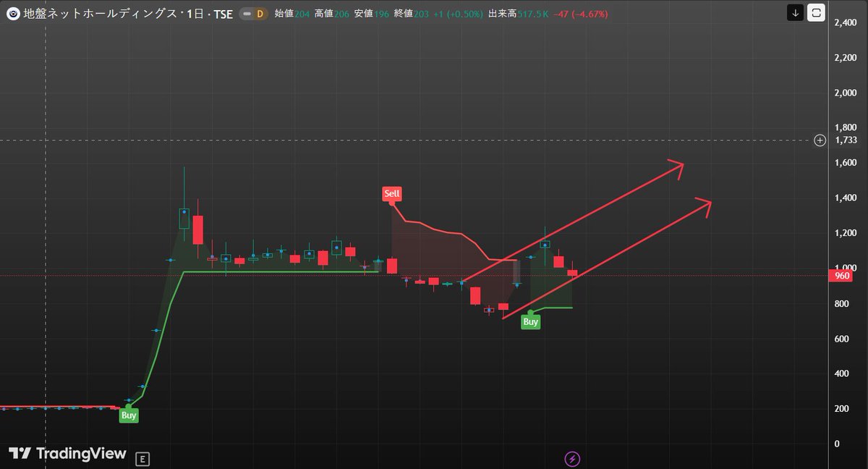Click the 高値 206 high value
This screenshot has width=868, height=469.
331,13
